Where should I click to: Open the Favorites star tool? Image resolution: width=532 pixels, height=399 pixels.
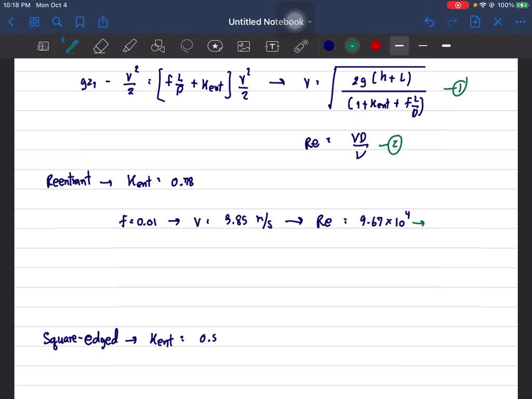coord(215,46)
